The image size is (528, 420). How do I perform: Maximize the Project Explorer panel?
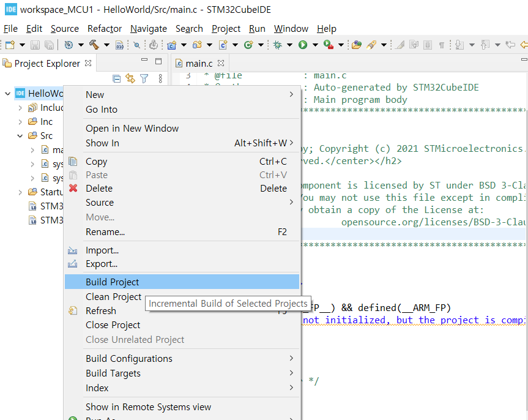tap(158, 61)
